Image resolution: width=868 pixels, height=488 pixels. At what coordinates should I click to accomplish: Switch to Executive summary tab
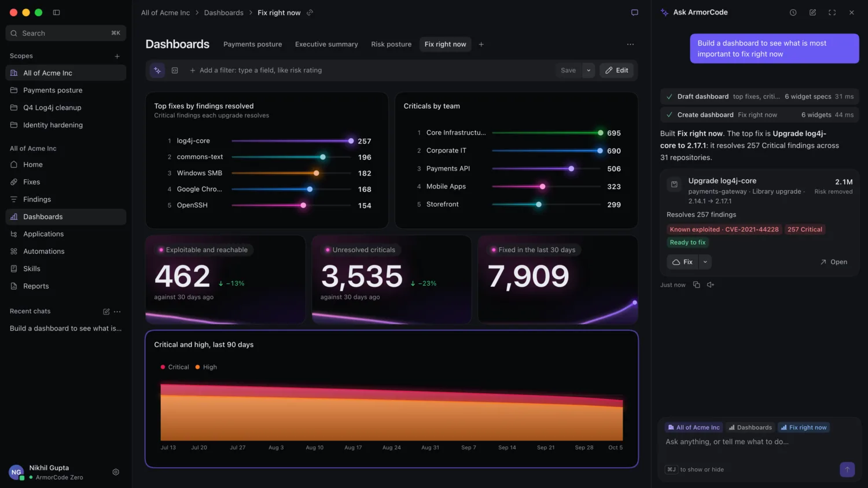[326, 45]
